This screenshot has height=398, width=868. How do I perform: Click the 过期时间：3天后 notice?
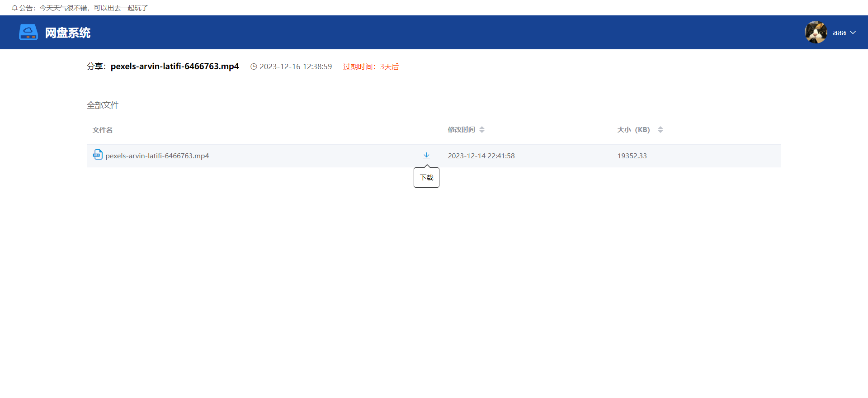click(x=371, y=67)
